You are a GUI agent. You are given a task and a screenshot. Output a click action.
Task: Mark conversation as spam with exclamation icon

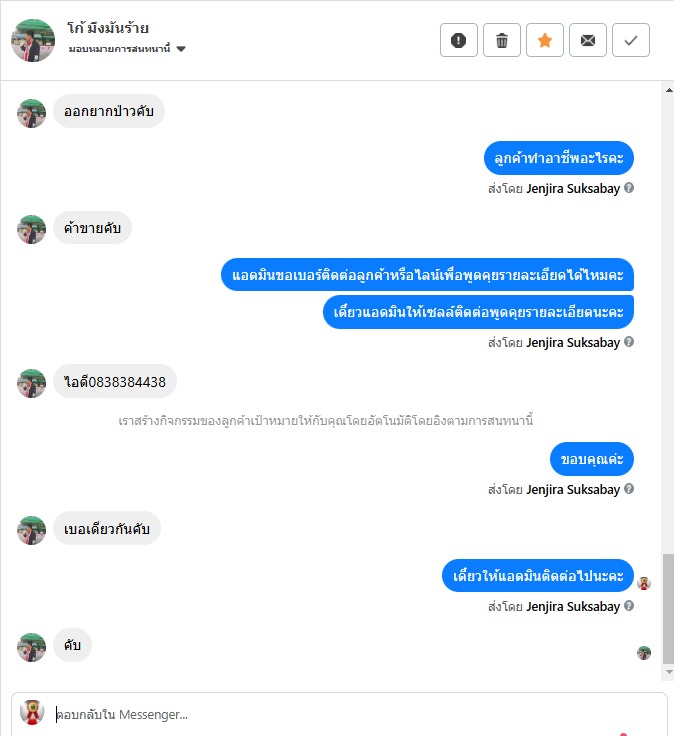coord(459,40)
